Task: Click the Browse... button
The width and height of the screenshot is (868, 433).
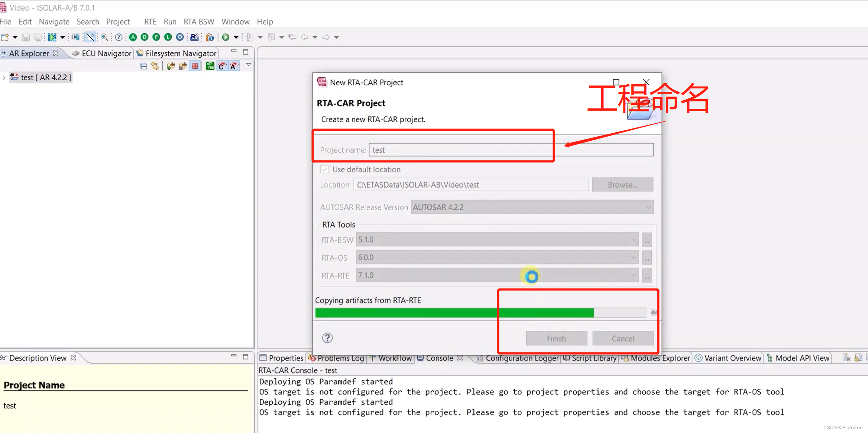Action: click(622, 185)
